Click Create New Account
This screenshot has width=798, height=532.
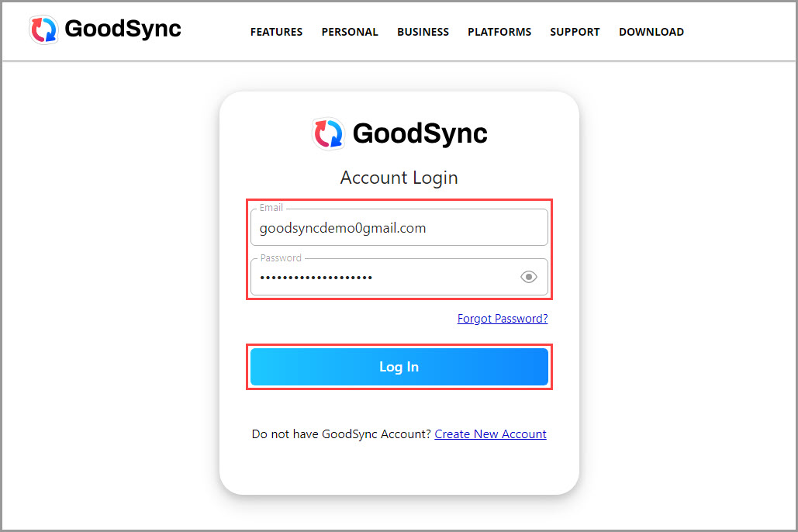(490, 434)
